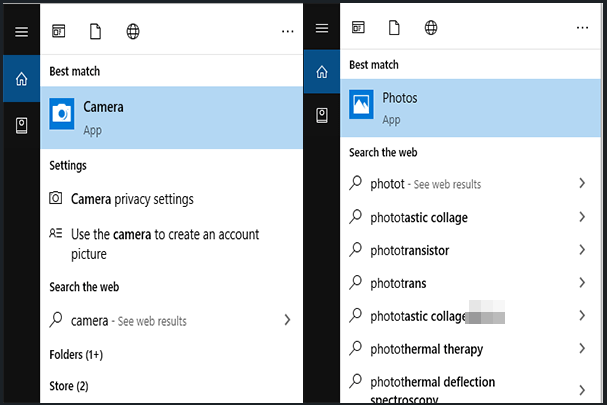This screenshot has height=405, width=607.
Task: Select 'phototrans' suggestion text
Action: pos(398,283)
